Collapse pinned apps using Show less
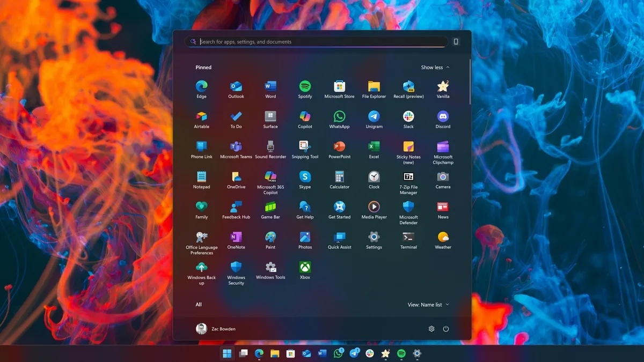Viewport: 644px width, 362px height. point(434,67)
